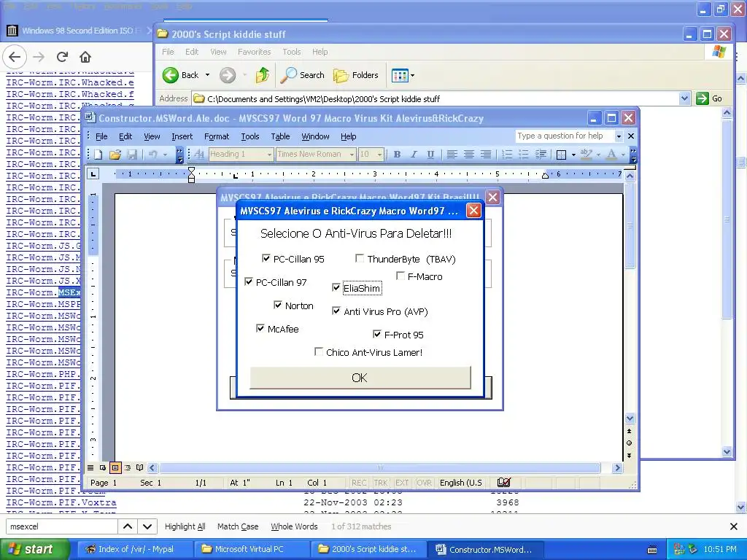Viewport: 747px width, 560px height.
Task: Switch to Normal view icon
Action: pyautogui.click(x=90, y=468)
